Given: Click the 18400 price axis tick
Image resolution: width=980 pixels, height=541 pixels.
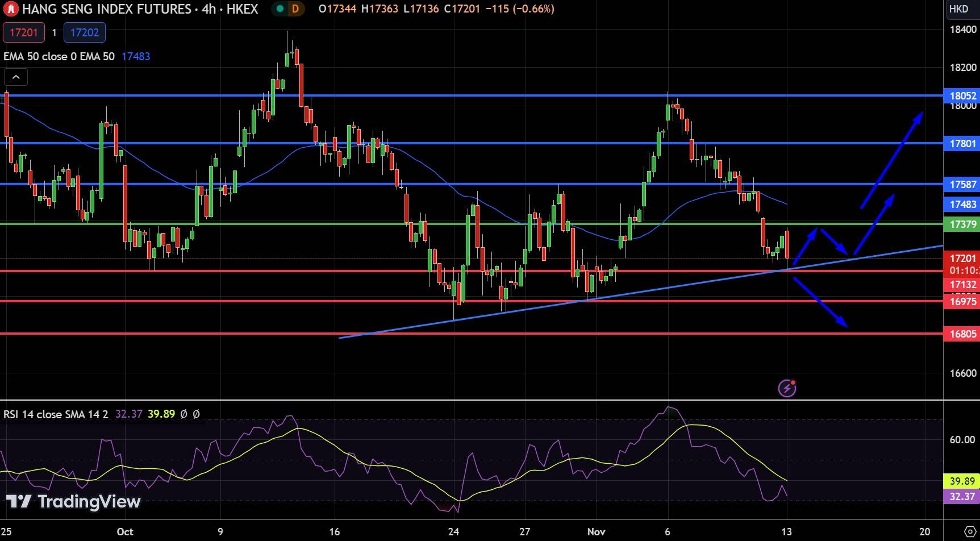Looking at the screenshot, I should click(x=963, y=30).
